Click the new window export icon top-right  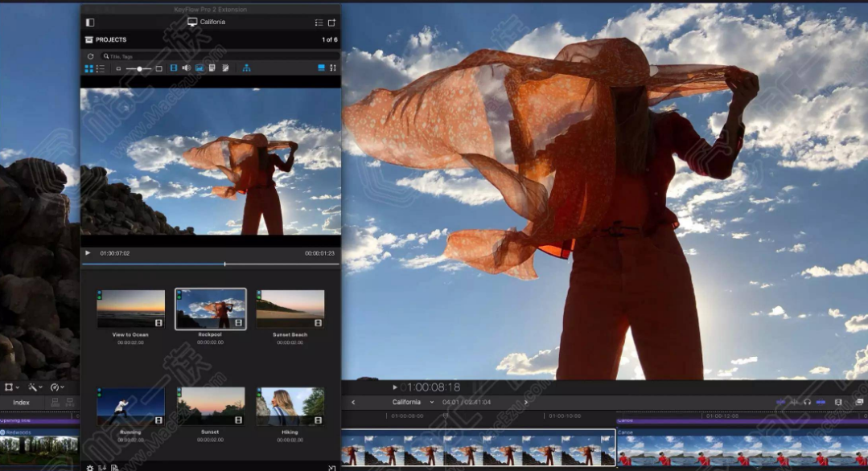(x=331, y=23)
